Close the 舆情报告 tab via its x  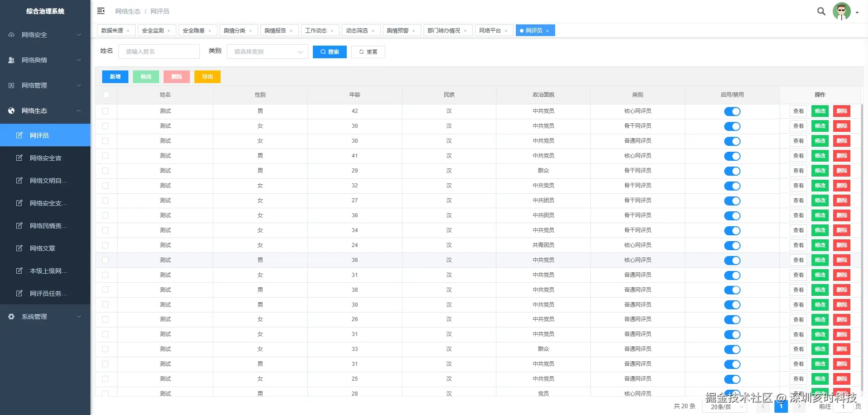[291, 31]
